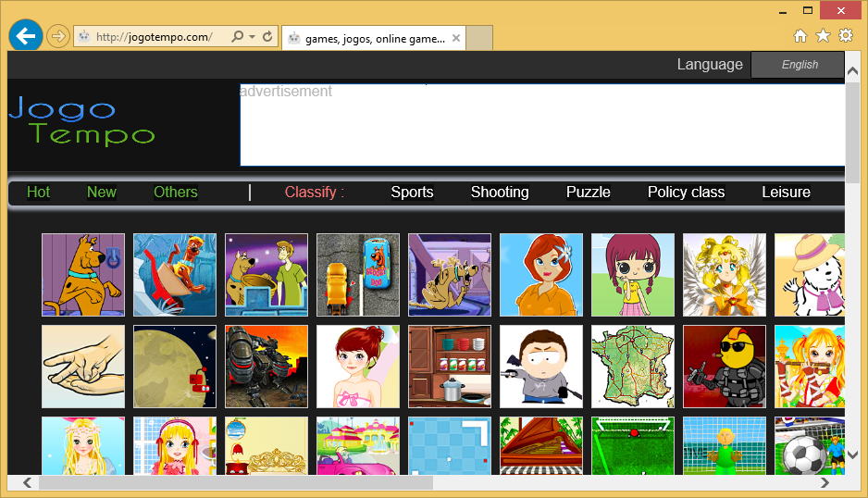Open the soccer goal penalty game thumbnail
The image size is (868, 498).
point(633,446)
